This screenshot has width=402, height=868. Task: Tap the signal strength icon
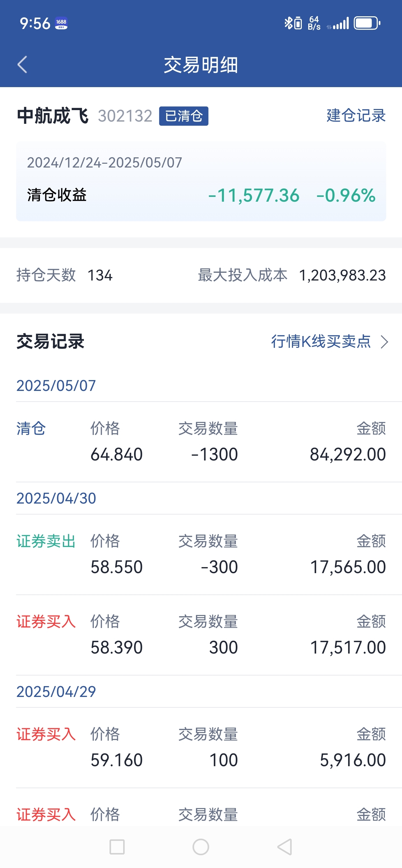pos(338,24)
